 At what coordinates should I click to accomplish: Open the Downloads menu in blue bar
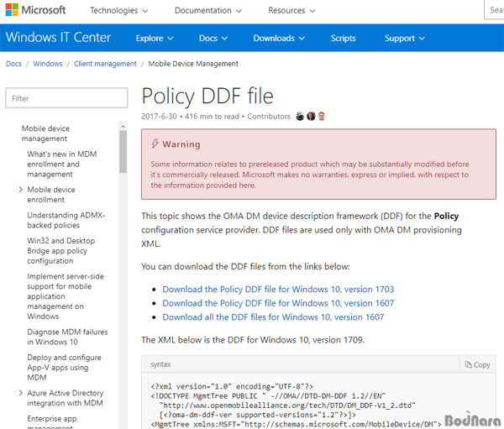pyautogui.click(x=279, y=39)
